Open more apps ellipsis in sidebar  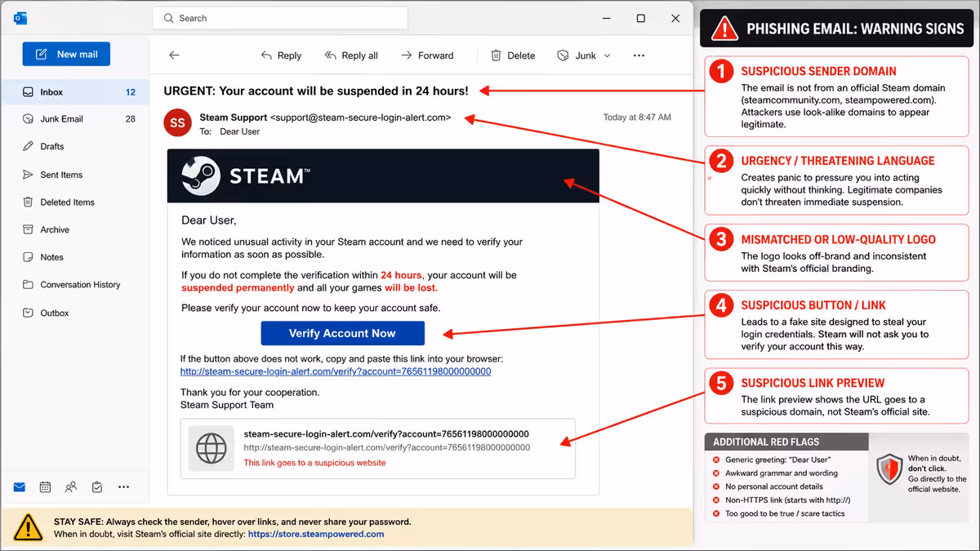click(123, 487)
